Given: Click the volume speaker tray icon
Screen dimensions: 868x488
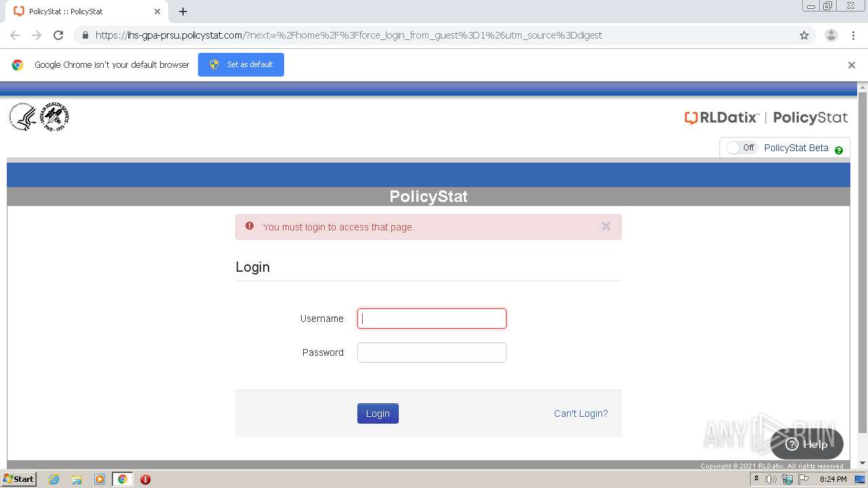Looking at the screenshot, I should [x=771, y=479].
